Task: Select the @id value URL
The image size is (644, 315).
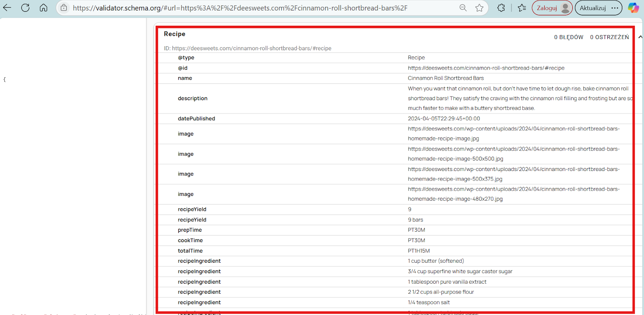Action: [486, 68]
